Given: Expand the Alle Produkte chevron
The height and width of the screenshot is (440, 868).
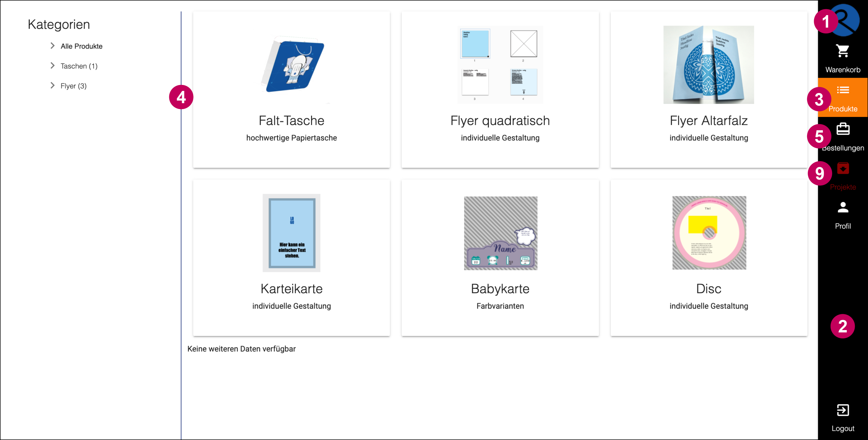Looking at the screenshot, I should point(53,46).
